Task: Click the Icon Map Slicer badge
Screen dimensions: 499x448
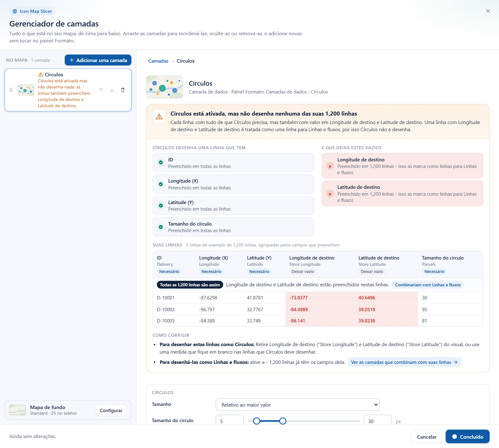Action: tap(32, 11)
